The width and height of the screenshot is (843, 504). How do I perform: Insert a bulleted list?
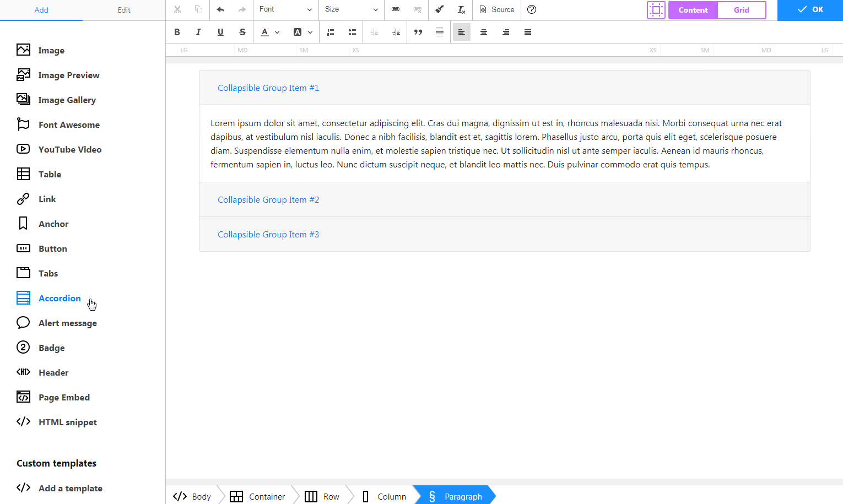pos(352,32)
